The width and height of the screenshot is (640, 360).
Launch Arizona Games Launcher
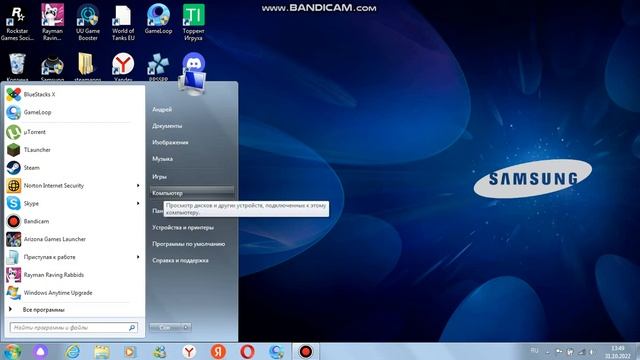[x=73, y=239]
